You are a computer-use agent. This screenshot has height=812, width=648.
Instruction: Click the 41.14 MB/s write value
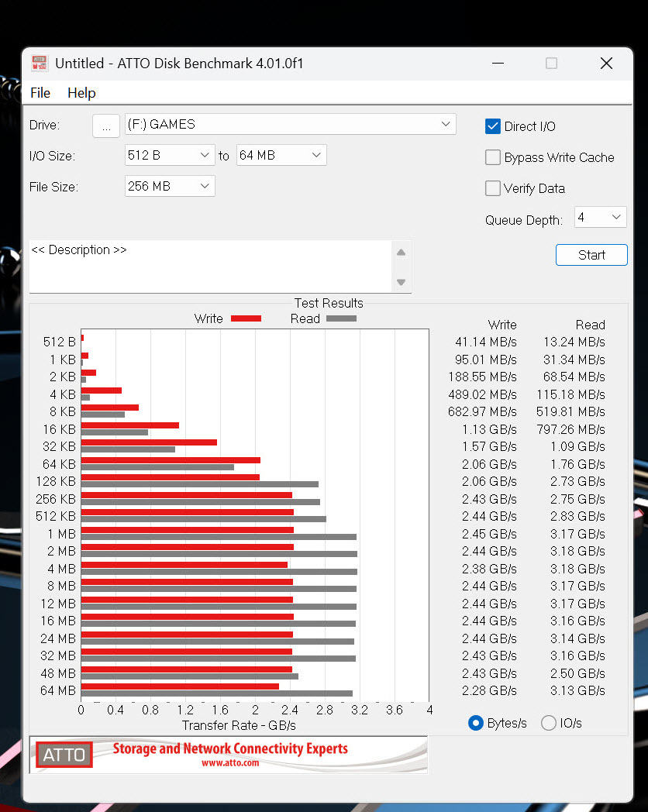[x=486, y=342]
